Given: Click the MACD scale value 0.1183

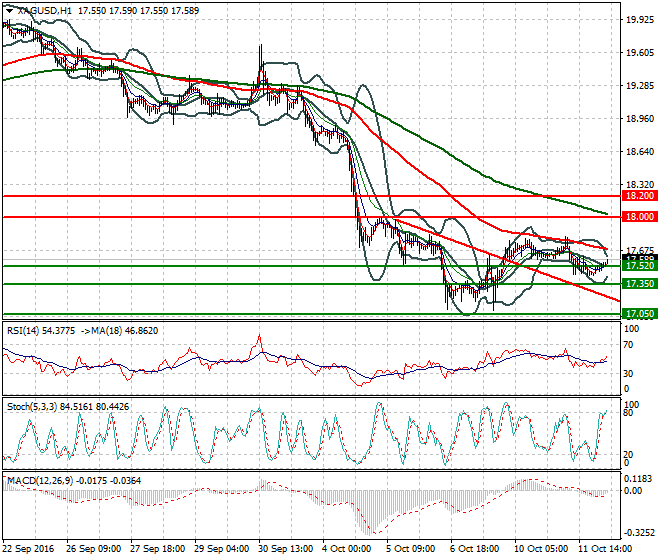Looking at the screenshot, I should pyautogui.click(x=640, y=479).
